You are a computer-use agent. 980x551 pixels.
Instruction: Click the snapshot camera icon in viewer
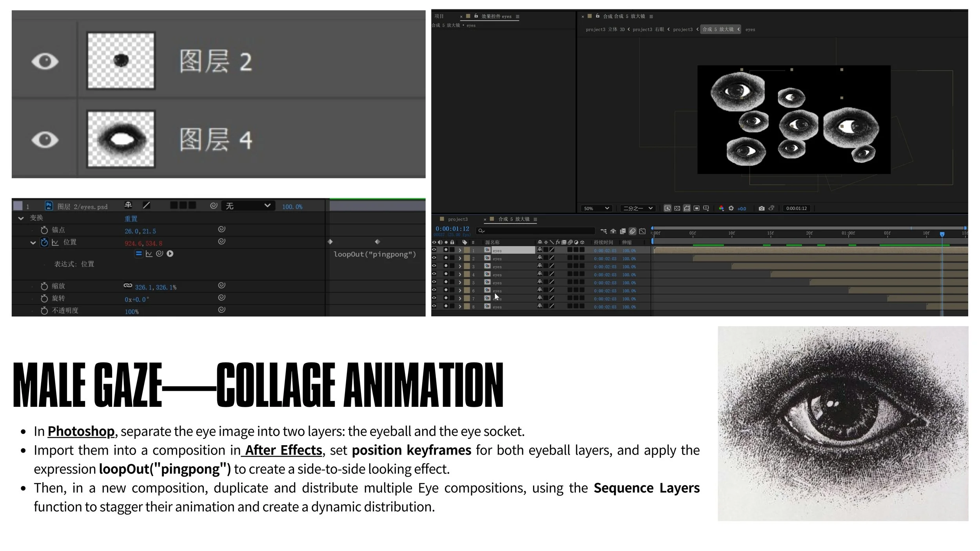click(761, 208)
